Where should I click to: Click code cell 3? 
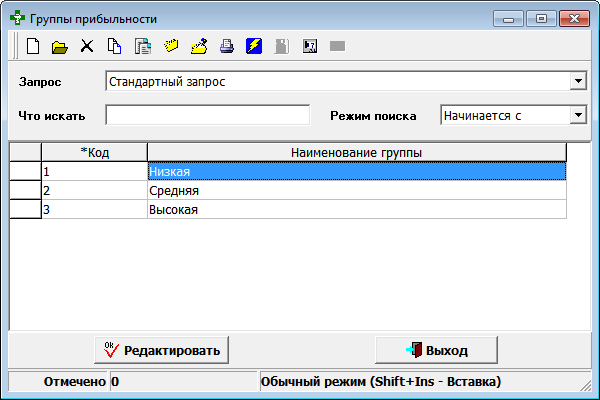tap(95, 209)
